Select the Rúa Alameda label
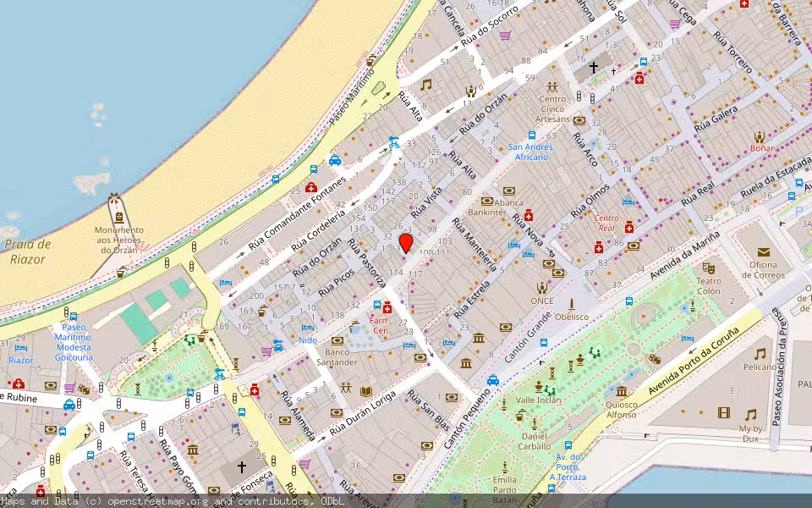 tap(298, 415)
